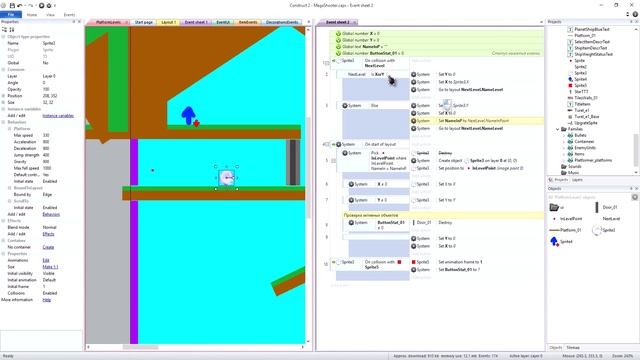Viewport: 640px width, 360px height.
Task: Switch to the Layers tab in the right panel
Action: 577,180
